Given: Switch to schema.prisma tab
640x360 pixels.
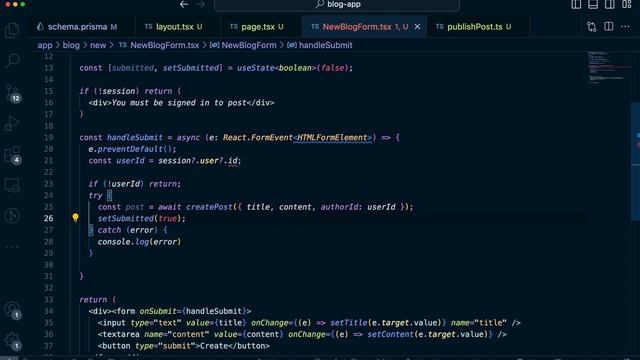Looking at the screenshot, I should pos(82,27).
